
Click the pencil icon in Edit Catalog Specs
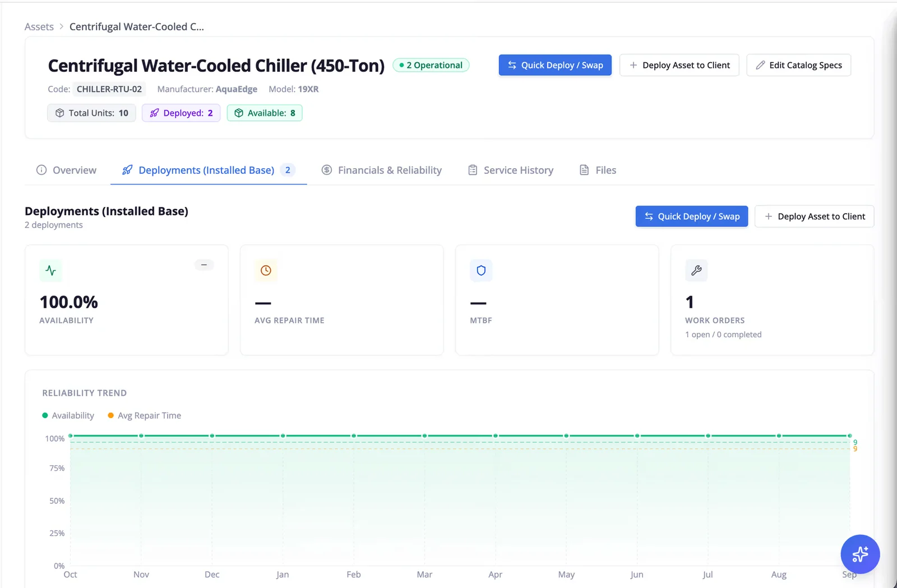(x=760, y=65)
